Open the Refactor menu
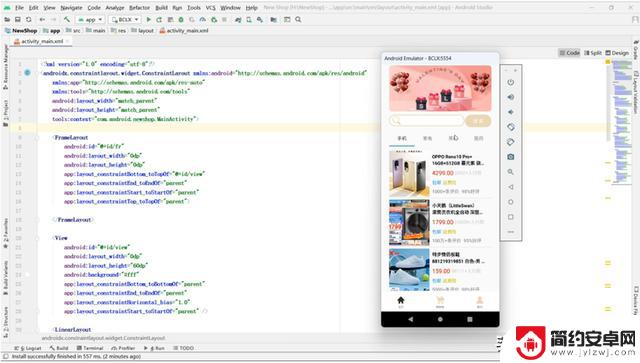This screenshot has width=640, height=363. click(140, 8)
